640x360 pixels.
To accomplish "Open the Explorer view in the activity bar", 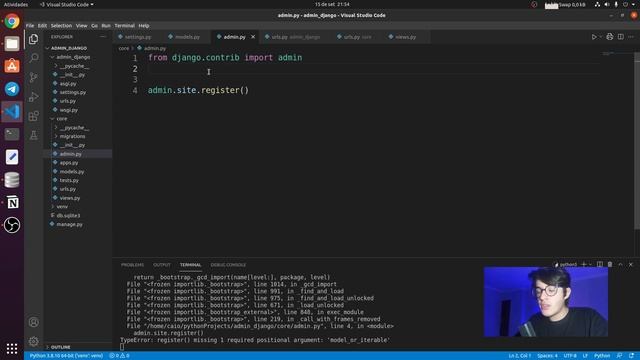I will (34, 39).
